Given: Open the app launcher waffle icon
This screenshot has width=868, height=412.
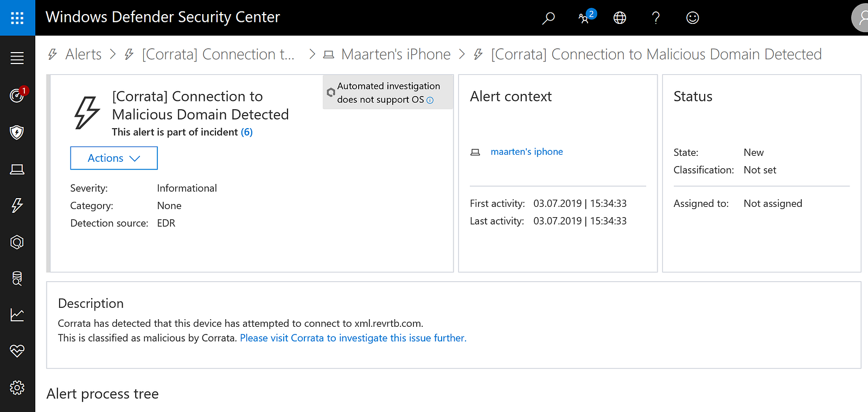Looking at the screenshot, I should [x=17, y=18].
